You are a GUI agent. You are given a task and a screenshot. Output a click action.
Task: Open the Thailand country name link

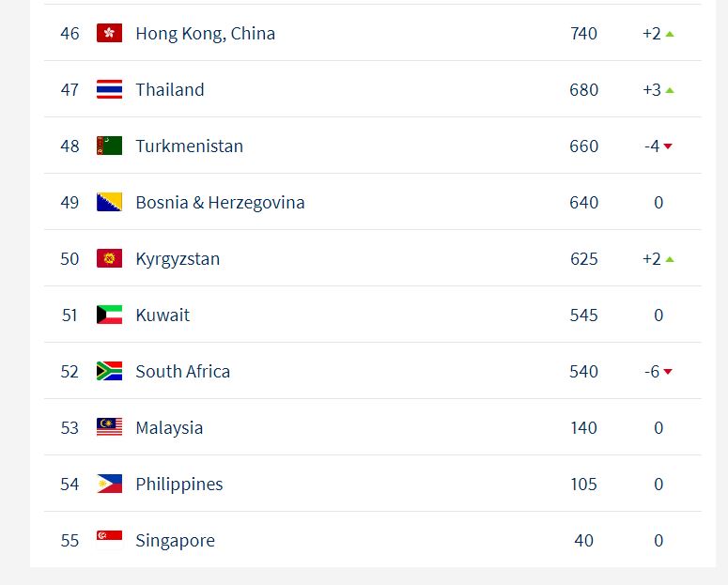(169, 90)
